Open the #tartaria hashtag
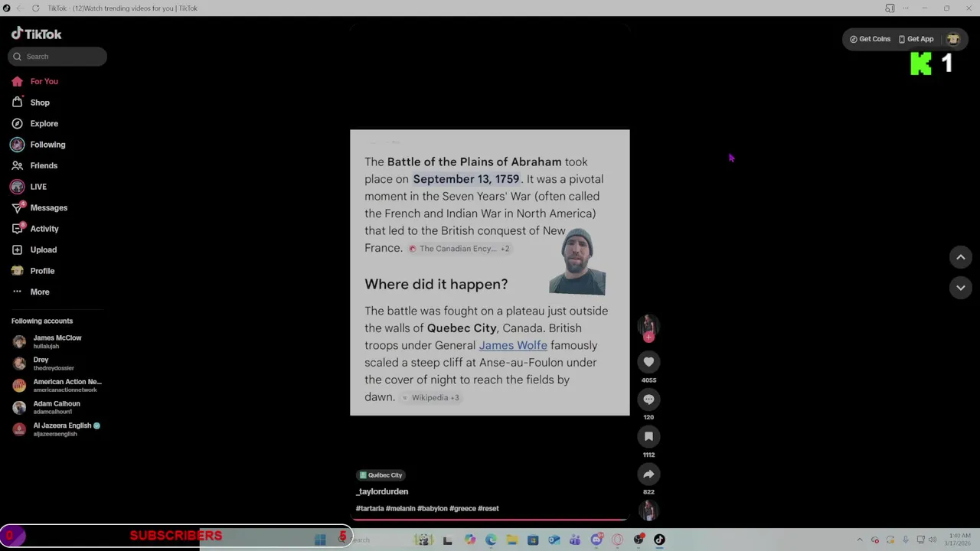 tap(370, 508)
